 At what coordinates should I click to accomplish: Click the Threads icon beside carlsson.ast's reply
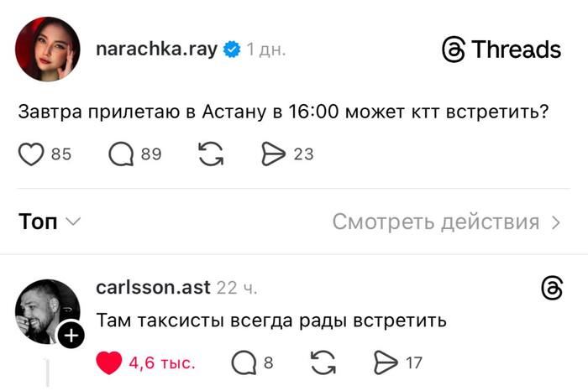point(552,289)
